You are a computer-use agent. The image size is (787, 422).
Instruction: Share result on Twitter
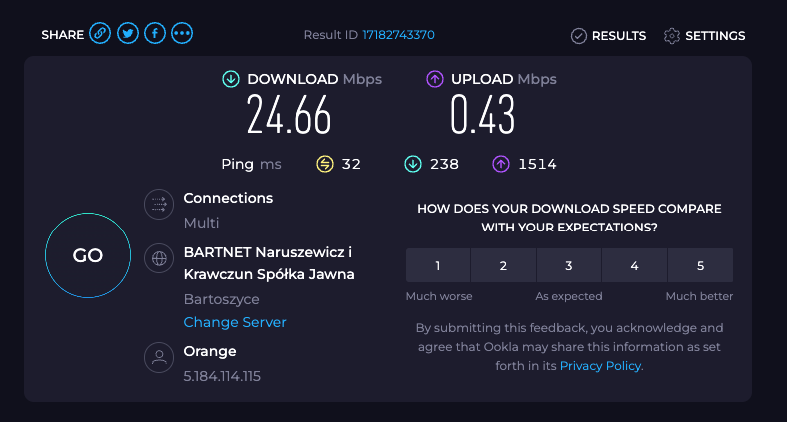[127, 34]
